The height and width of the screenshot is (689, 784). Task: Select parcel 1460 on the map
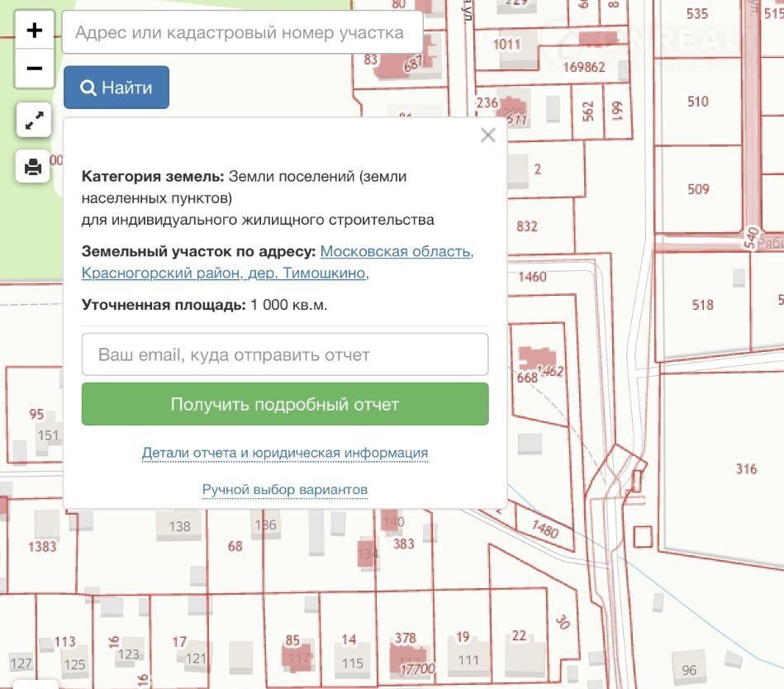tap(533, 277)
